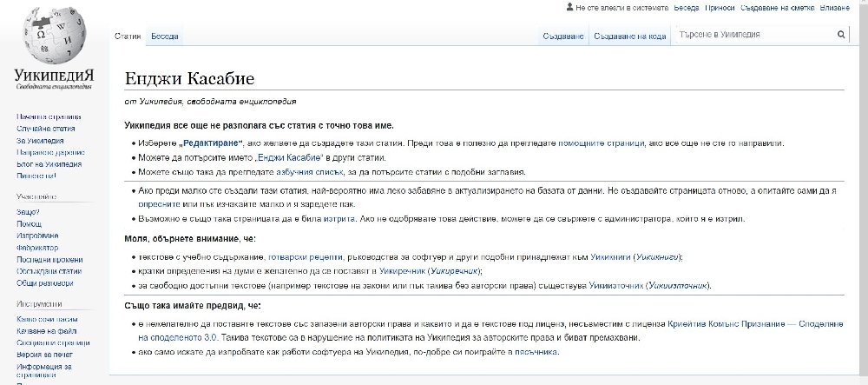868x385 pixels.
Task: Open the изтрита deletion log link
Action: pyautogui.click(x=339, y=219)
